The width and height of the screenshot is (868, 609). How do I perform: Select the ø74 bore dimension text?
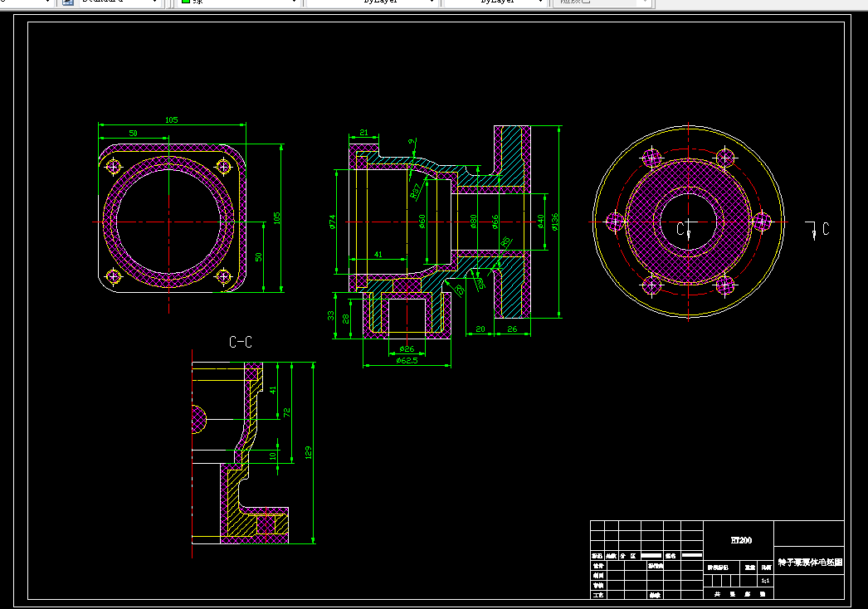coord(332,222)
